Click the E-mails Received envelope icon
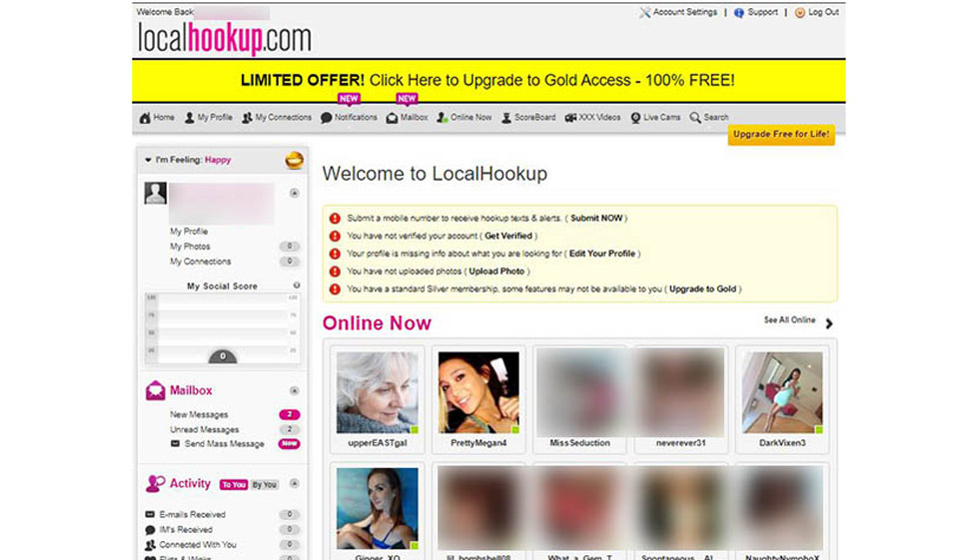Image resolution: width=959 pixels, height=560 pixels. (150, 515)
